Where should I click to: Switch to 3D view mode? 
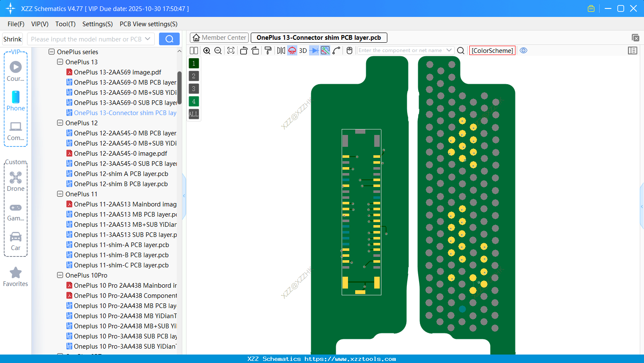pyautogui.click(x=302, y=50)
